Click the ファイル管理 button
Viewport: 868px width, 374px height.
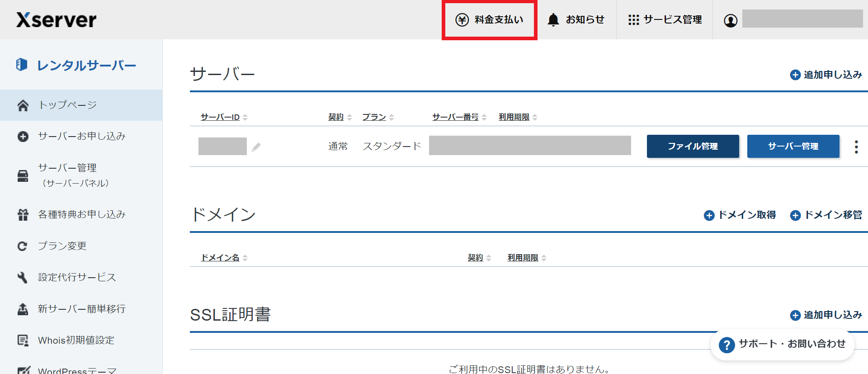693,146
